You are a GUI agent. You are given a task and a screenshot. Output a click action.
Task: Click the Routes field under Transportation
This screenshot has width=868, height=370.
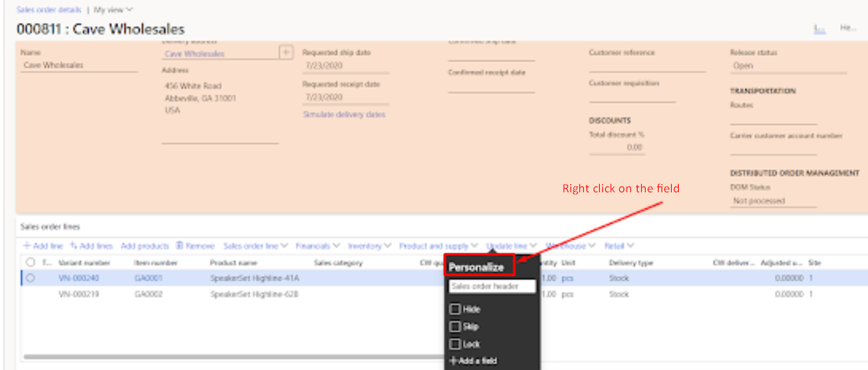pyautogui.click(x=773, y=118)
